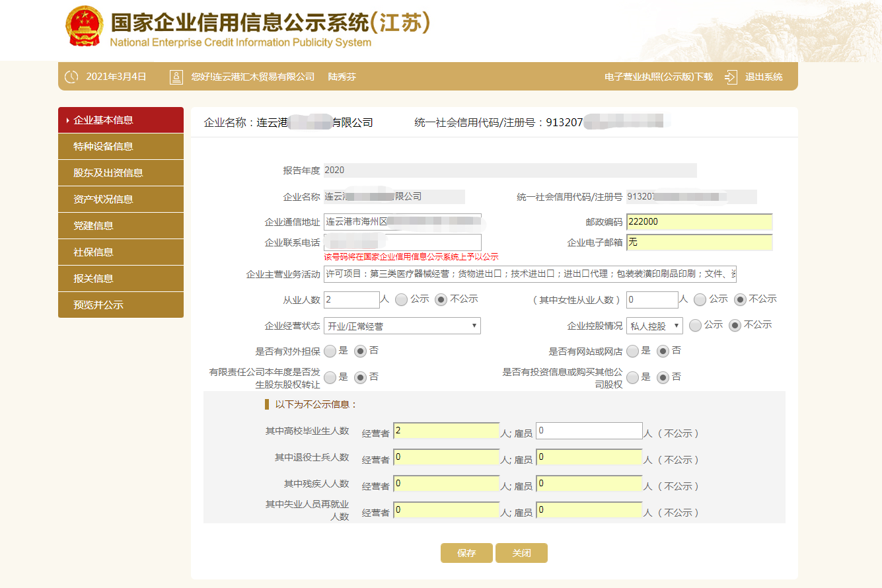
Task: Open the 企业经营状态 dropdown
Action: [402, 326]
